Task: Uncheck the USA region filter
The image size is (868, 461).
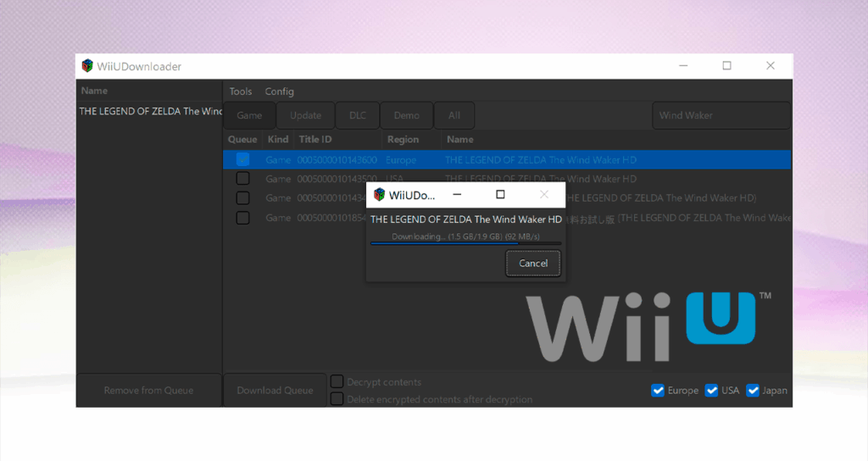Action: click(x=712, y=391)
